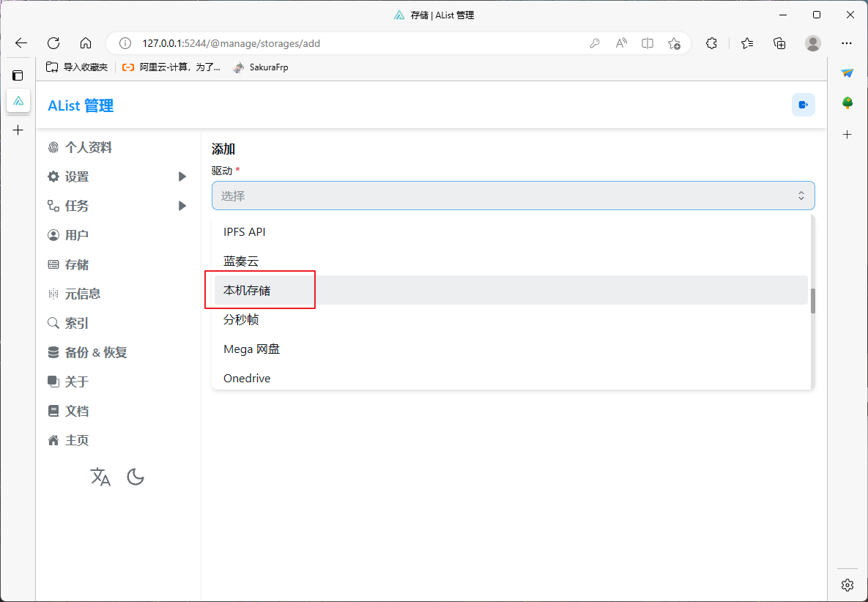Click the browser address bar URL
Viewport: 868px width, 602px height.
[x=231, y=43]
